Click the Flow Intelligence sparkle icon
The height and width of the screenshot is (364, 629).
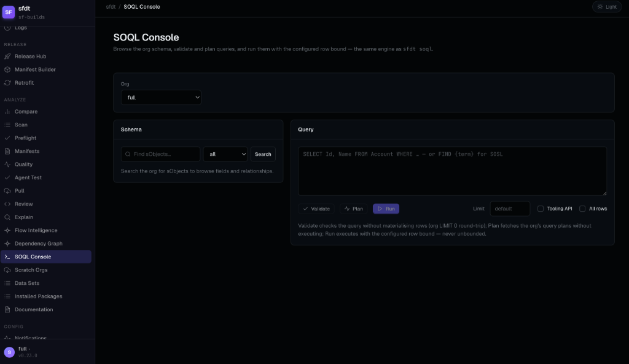click(x=7, y=231)
